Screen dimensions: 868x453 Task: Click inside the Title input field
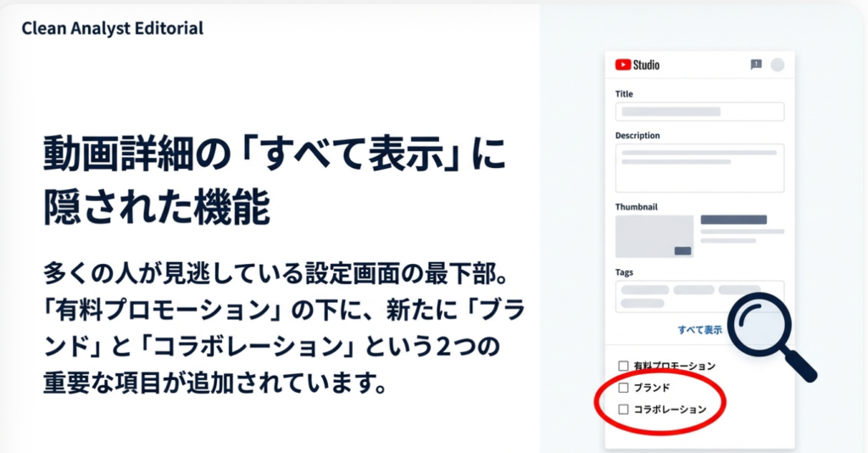click(699, 112)
